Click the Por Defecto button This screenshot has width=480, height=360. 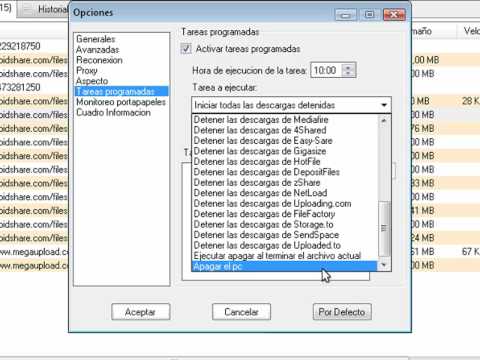(x=342, y=312)
